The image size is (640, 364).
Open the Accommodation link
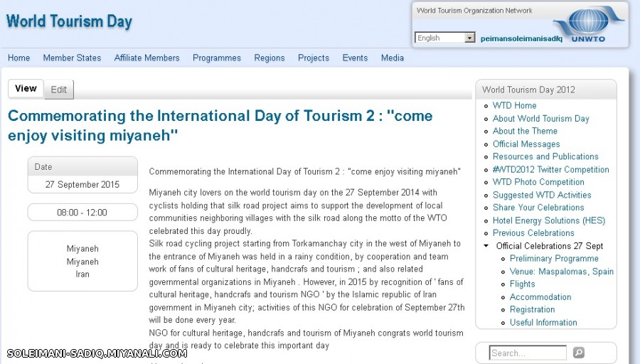(540, 296)
